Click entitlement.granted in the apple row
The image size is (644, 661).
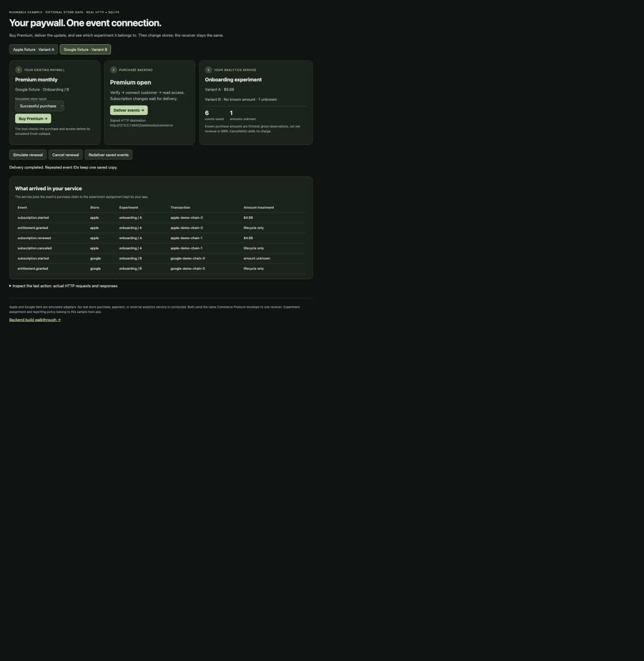click(33, 228)
